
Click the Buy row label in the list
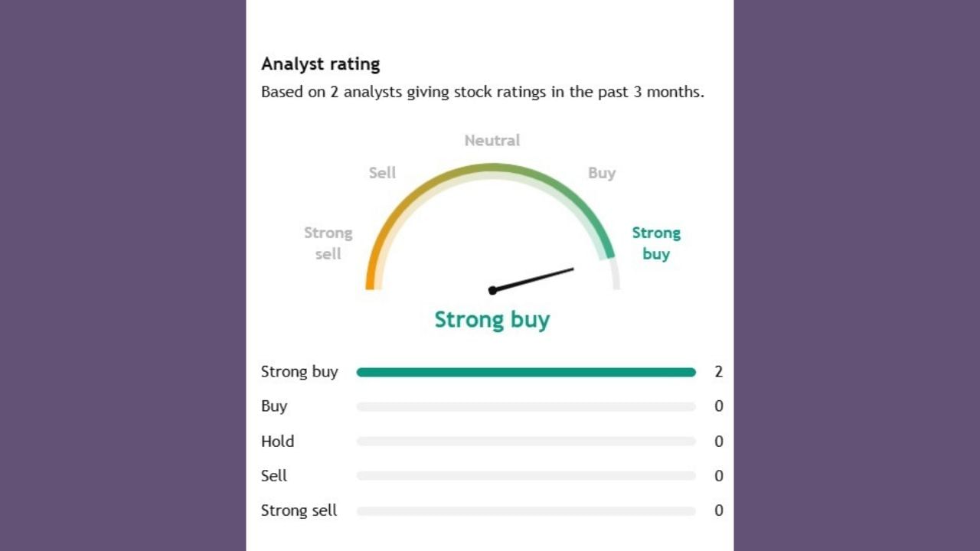coord(274,406)
